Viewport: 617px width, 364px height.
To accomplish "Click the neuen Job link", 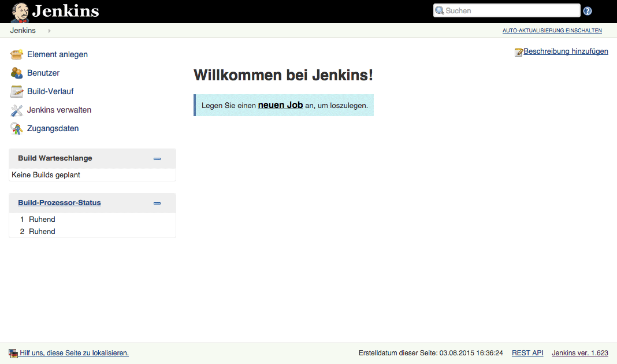I will [x=281, y=105].
